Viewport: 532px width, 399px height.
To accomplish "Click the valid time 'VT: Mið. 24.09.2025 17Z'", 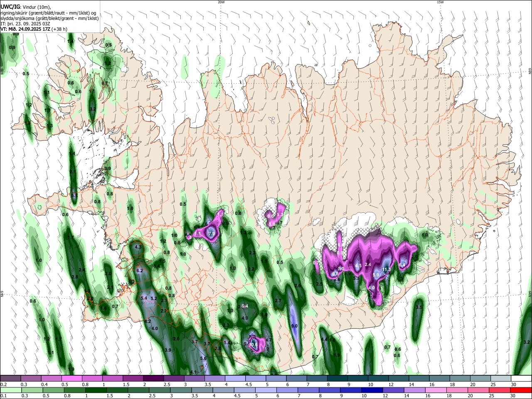I will (25, 29).
